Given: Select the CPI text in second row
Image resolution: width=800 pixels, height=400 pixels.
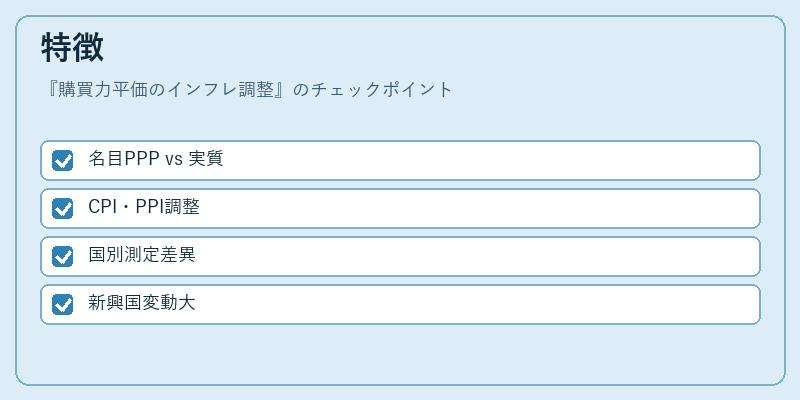Looking at the screenshot, I should (103, 207).
